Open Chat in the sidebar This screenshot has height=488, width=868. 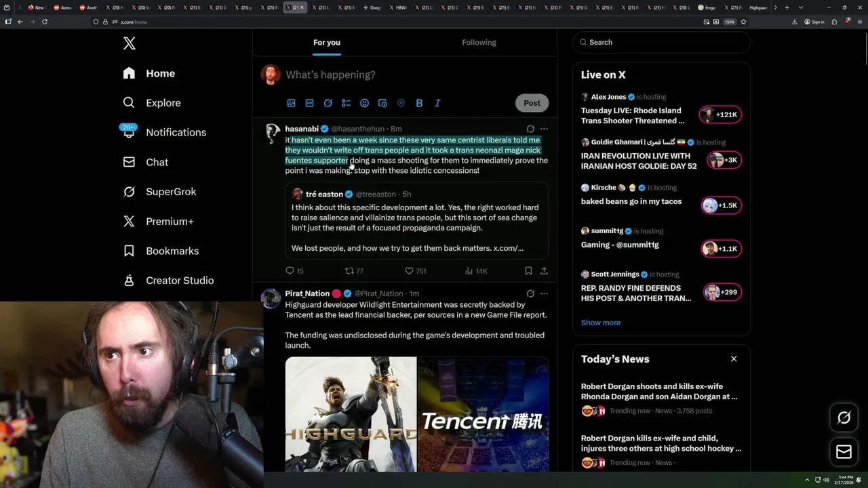point(145,162)
